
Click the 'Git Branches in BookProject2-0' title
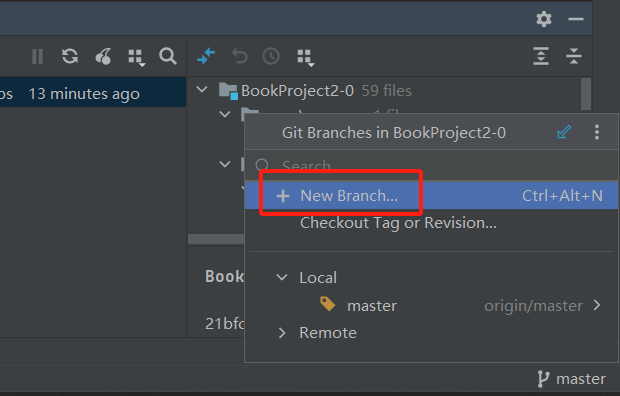tap(394, 133)
